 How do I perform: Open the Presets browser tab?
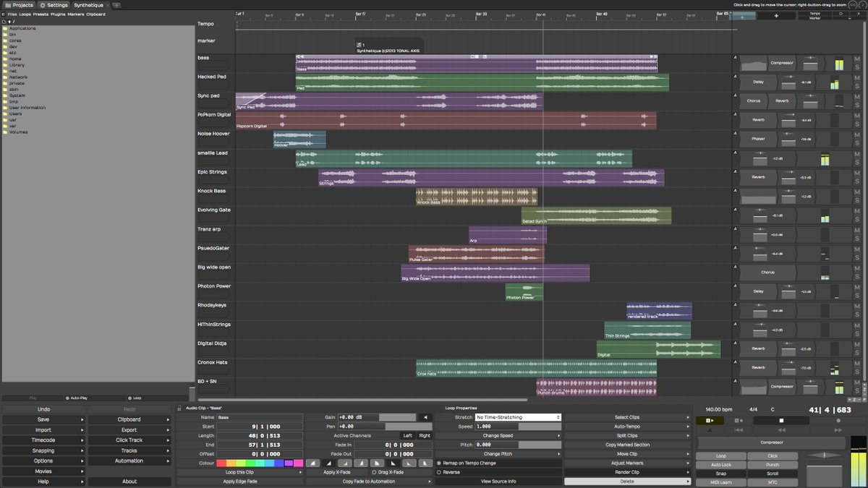coord(41,14)
